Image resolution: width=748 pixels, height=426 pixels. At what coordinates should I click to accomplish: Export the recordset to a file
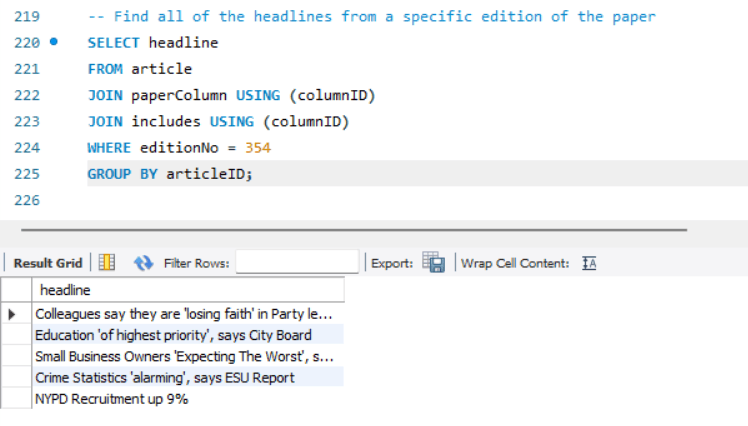434,262
